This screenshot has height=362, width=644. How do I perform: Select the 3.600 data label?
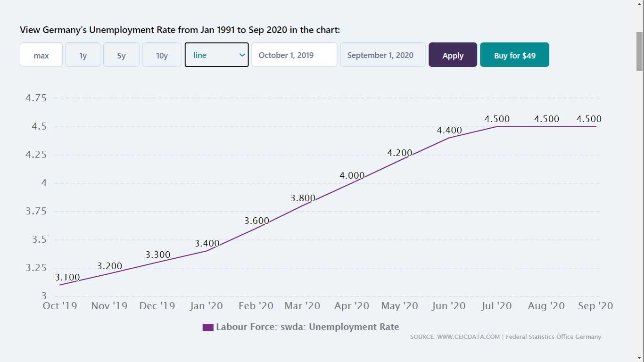tap(256, 221)
